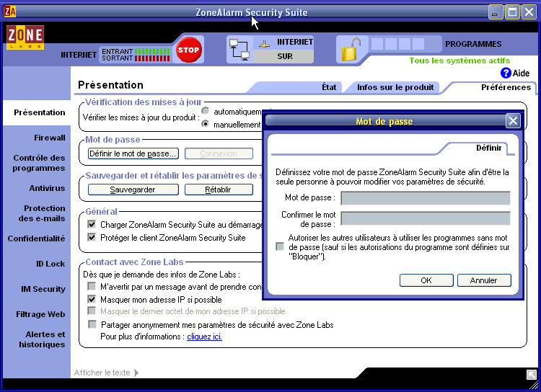Click the incoming/outgoing traffic meter bars
Viewport: 541px width, 392px height.
152,55
